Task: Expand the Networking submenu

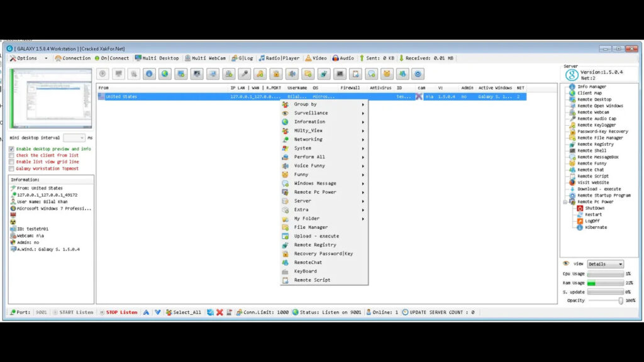Action: 324,139
